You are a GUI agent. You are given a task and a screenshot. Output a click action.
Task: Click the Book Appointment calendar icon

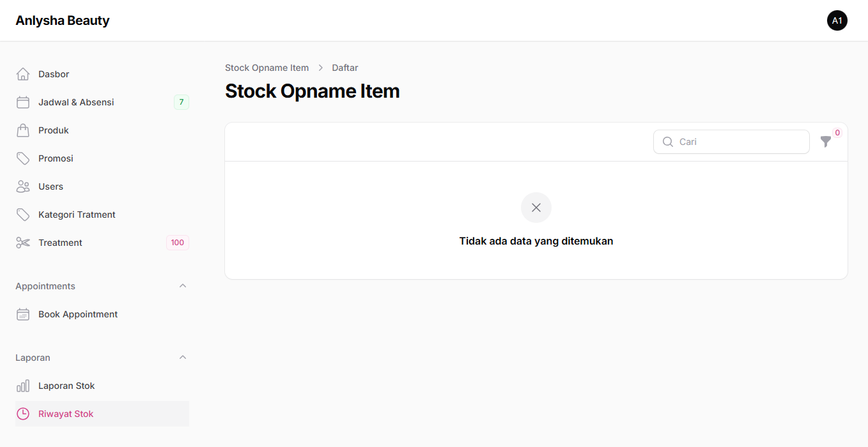point(23,314)
